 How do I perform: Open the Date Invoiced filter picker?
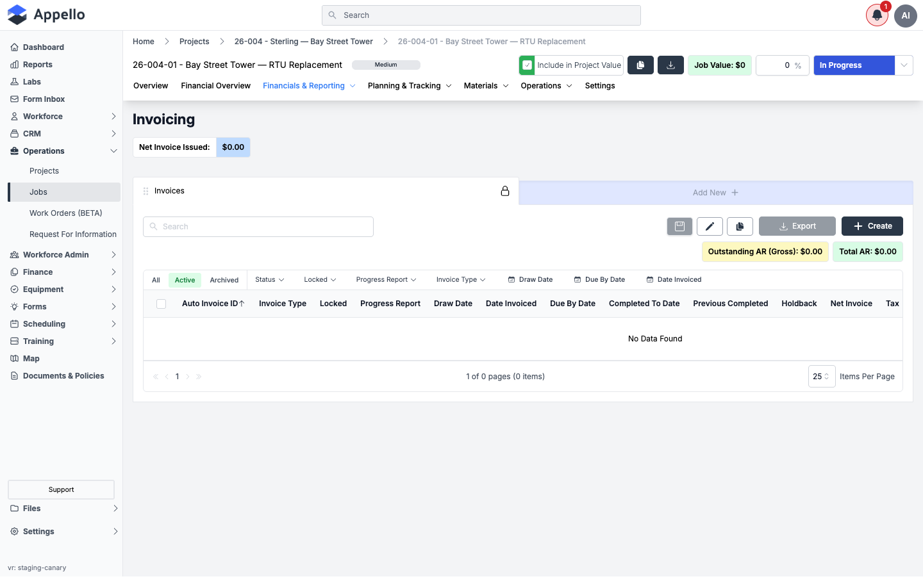pyautogui.click(x=674, y=280)
